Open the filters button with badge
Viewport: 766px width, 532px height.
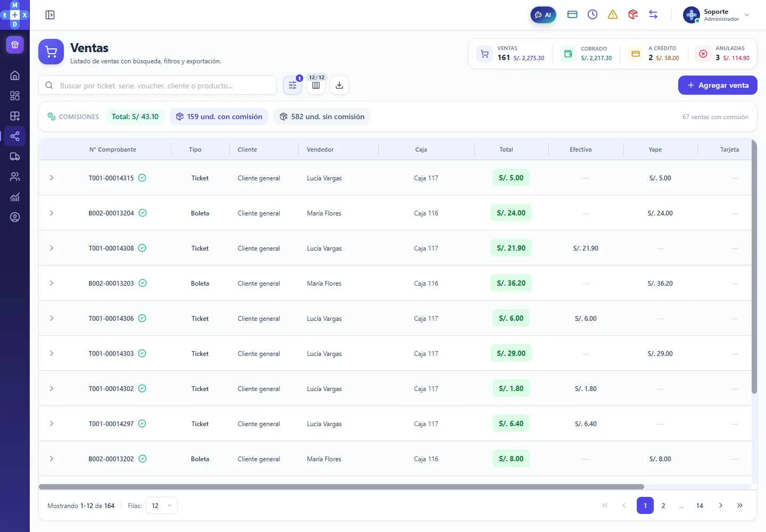click(293, 85)
